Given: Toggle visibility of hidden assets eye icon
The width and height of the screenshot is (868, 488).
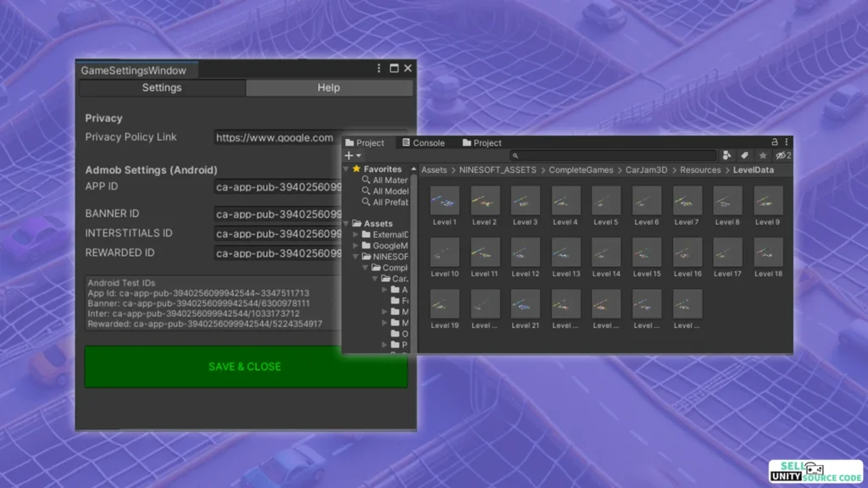Looking at the screenshot, I should [781, 156].
